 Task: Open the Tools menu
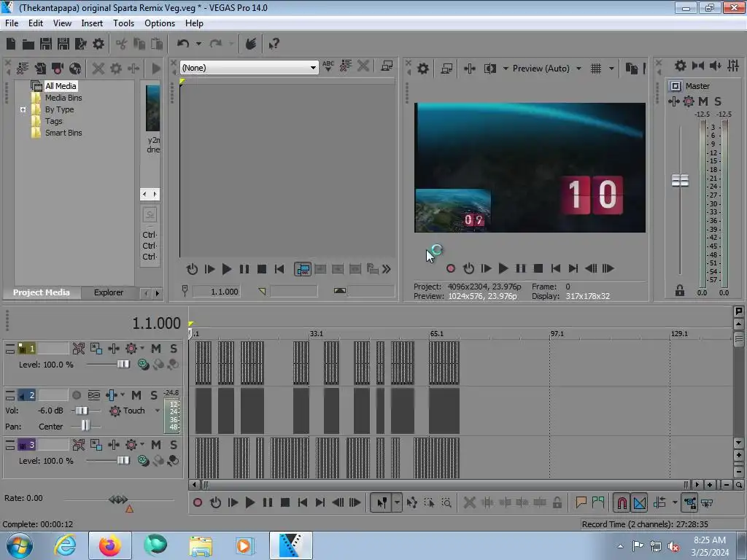(123, 23)
